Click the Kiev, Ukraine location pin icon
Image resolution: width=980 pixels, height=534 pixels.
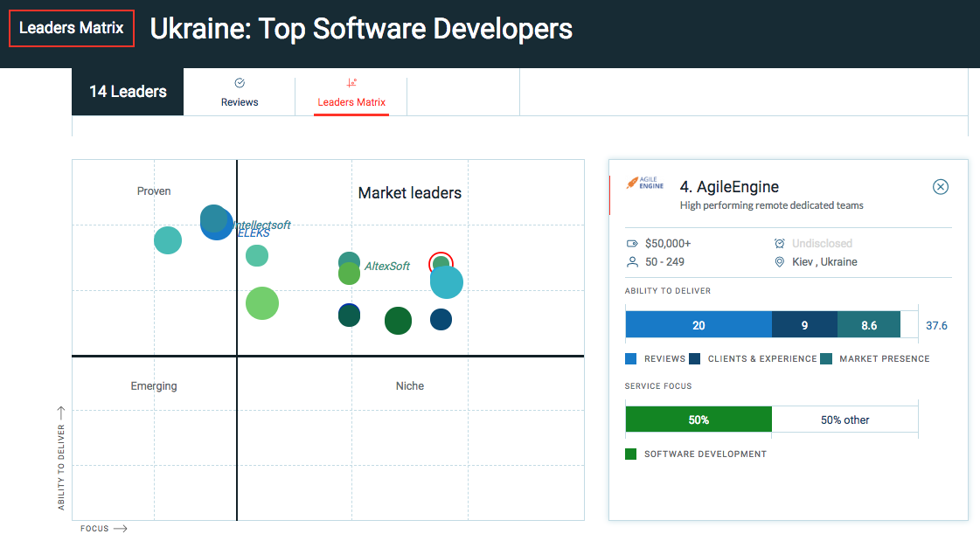click(780, 261)
